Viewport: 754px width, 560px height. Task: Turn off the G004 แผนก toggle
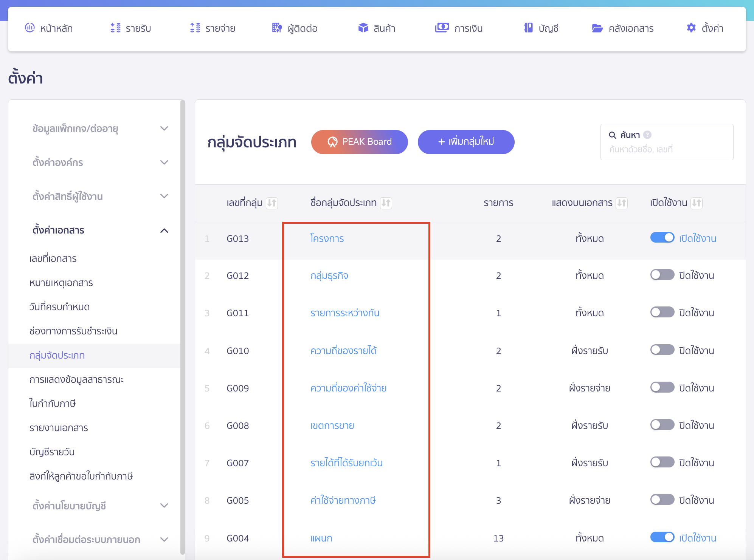click(x=662, y=537)
